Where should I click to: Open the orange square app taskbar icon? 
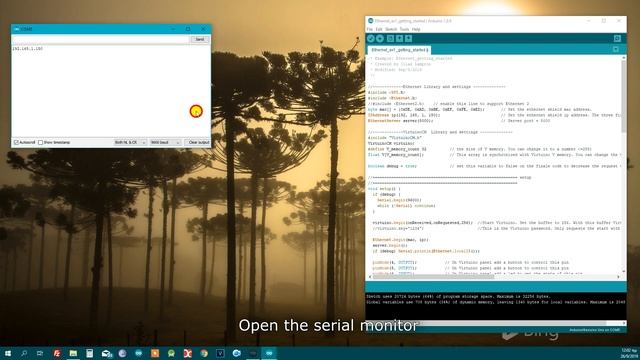point(155,353)
